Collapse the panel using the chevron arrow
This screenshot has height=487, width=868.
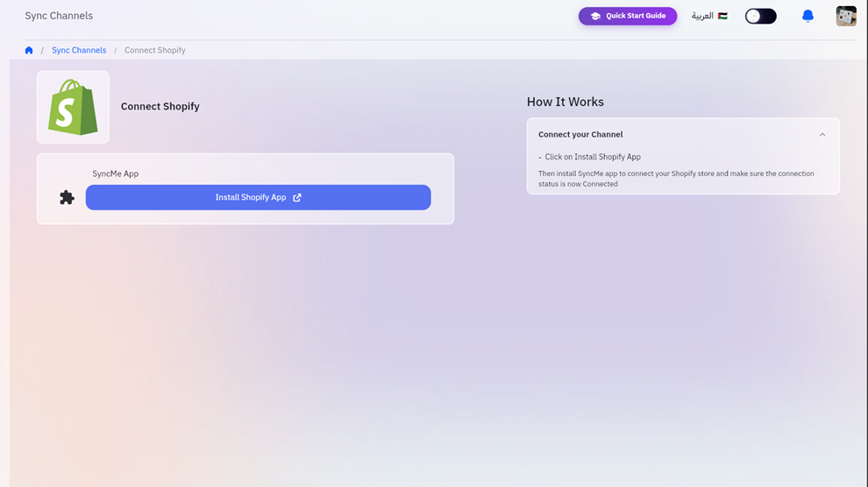[822, 135]
